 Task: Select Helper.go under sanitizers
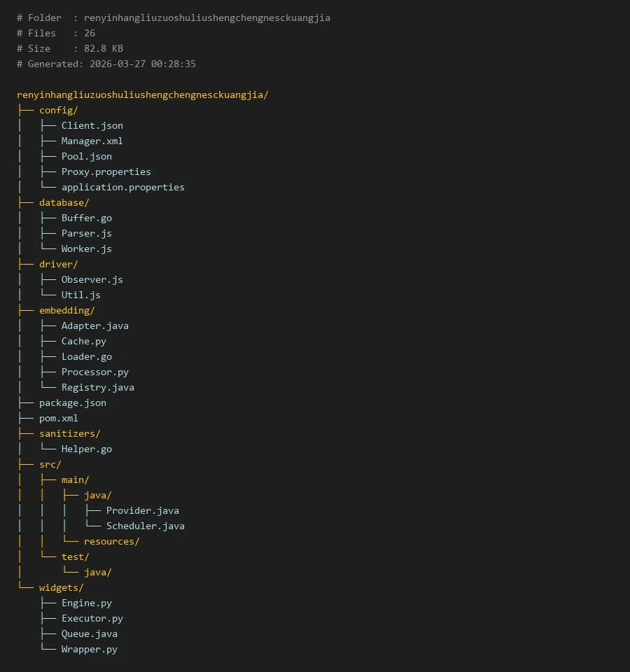86,449
